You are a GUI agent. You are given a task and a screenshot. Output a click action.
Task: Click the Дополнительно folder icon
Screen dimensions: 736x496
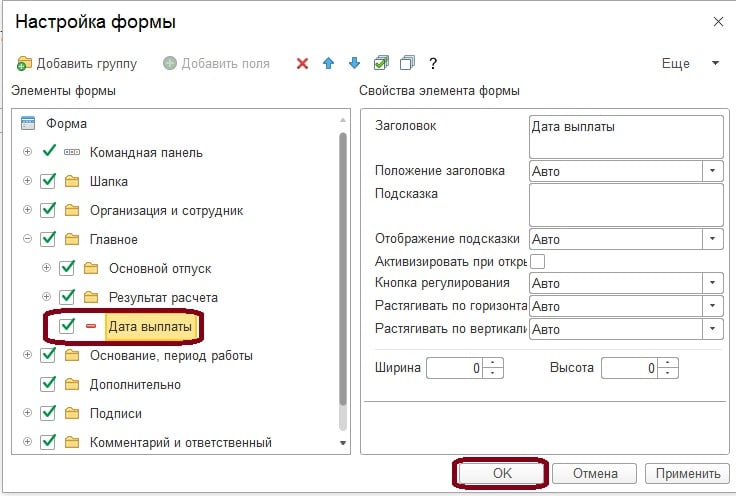(72, 385)
